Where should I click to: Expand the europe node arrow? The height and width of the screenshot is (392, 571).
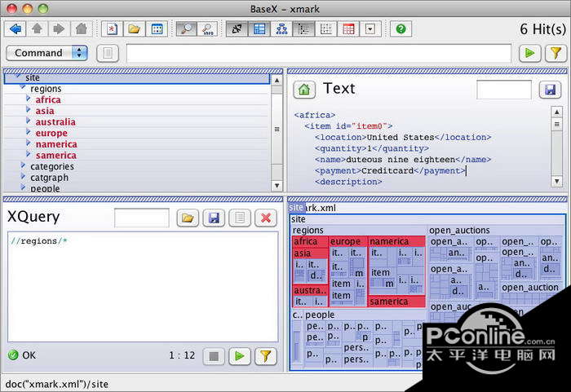pyautogui.click(x=29, y=132)
